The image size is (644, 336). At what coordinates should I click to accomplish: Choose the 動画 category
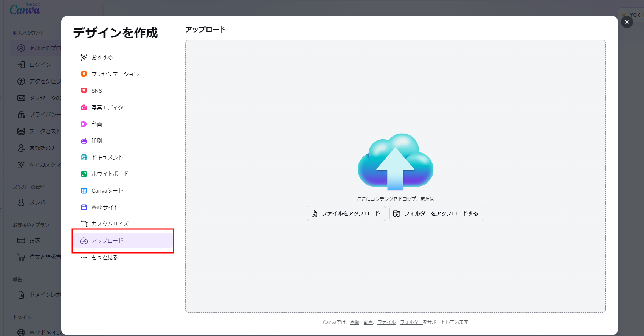(124, 124)
